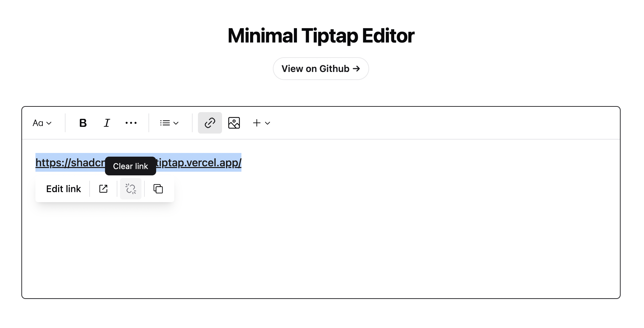This screenshot has width=644, height=328.
Task: Open the list options dropdown
Action: click(169, 123)
